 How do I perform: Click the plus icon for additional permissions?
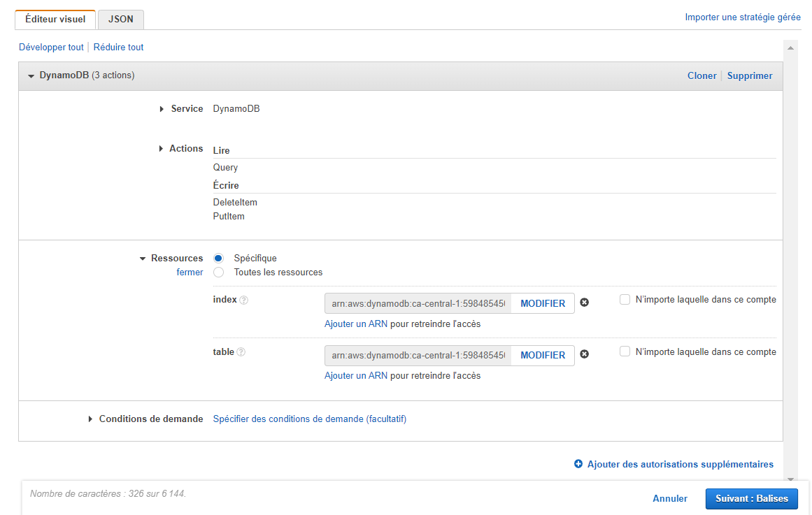point(578,464)
